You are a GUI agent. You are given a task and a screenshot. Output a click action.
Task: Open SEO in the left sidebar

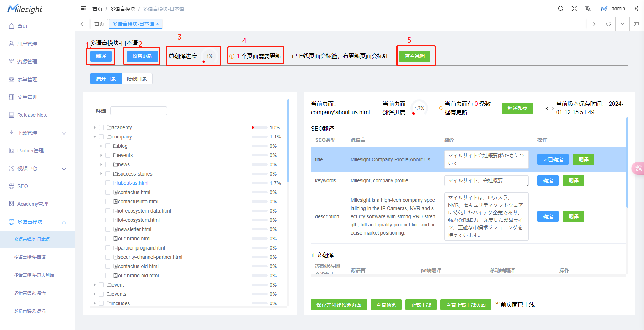(x=23, y=186)
